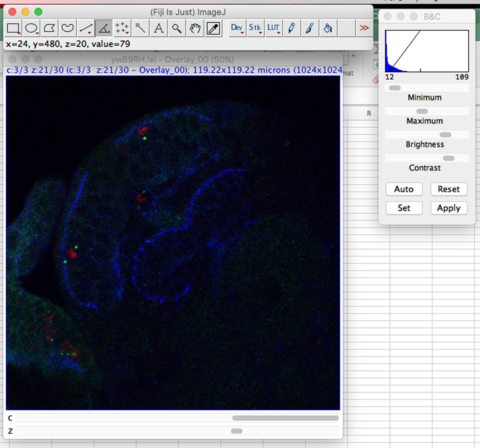Click the empty toolbar slot before More Tools
Viewport: 480px width, 448px height.
pyautogui.click(x=346, y=28)
